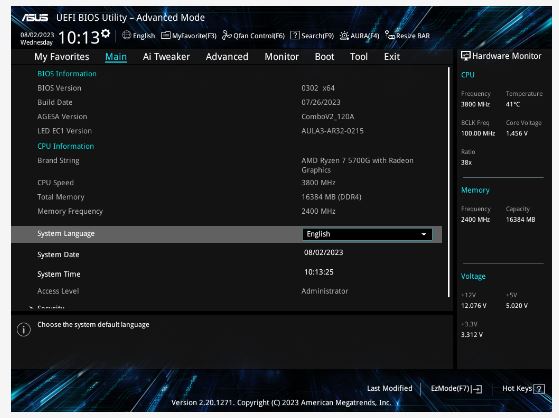Screen dimensions: 559x418
Task: Click the globe language icon
Action: [x=126, y=35]
